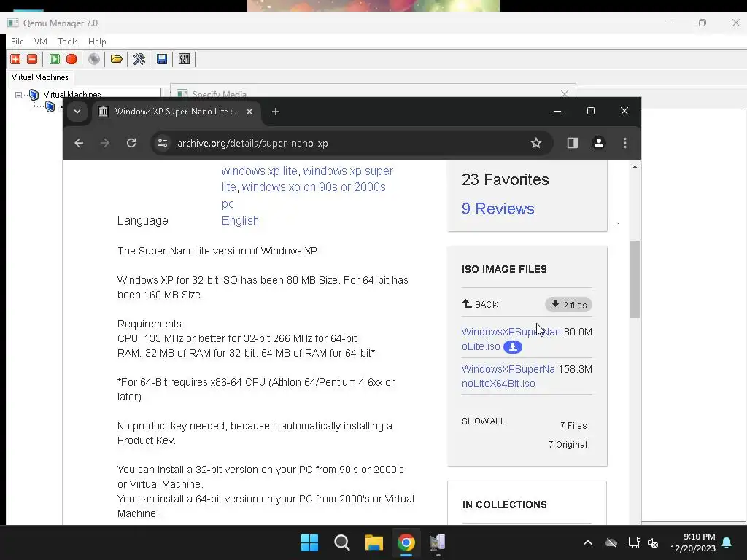Image resolution: width=747 pixels, height=560 pixels.
Task: Go back in Chrome
Action: click(79, 143)
